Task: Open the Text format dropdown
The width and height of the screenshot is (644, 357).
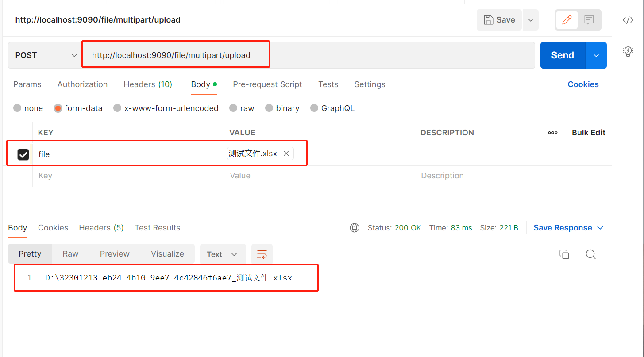Action: 223,254
